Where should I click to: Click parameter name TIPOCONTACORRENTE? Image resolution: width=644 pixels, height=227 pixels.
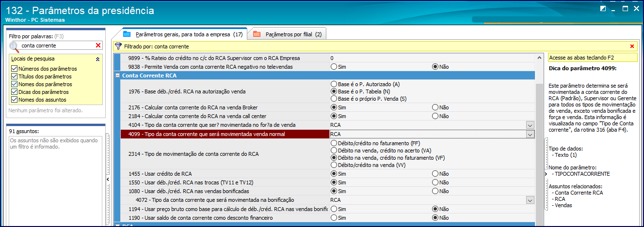click(x=582, y=174)
